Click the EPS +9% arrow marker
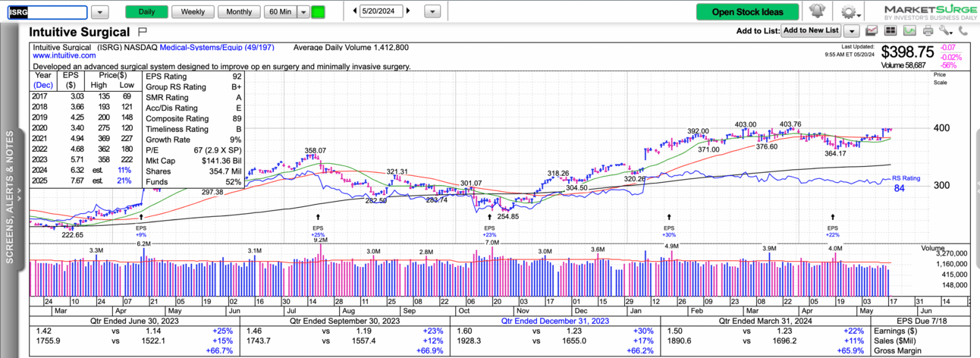This screenshot has width=980, height=358. coord(140,218)
